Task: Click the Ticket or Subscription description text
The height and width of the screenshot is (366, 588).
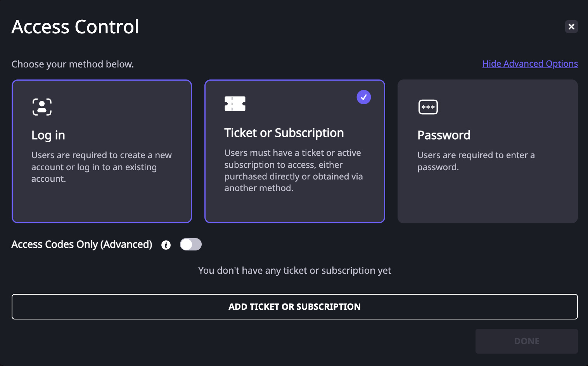Action: 294,170
